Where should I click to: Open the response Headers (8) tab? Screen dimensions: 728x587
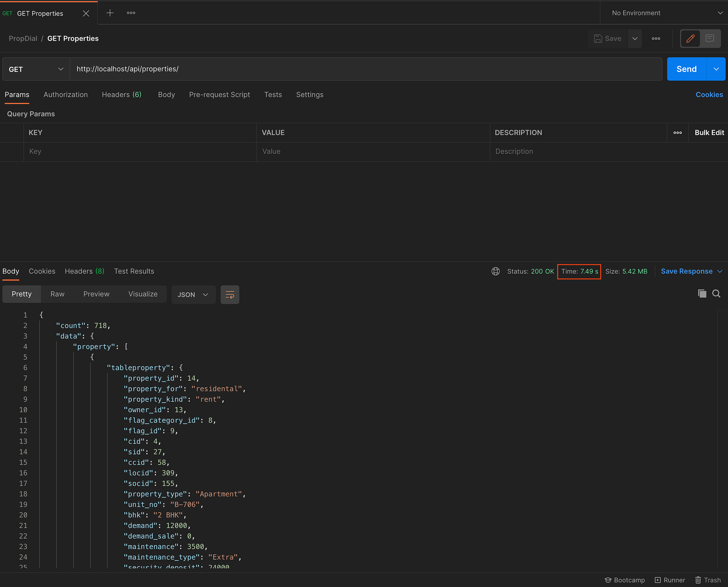(x=84, y=271)
